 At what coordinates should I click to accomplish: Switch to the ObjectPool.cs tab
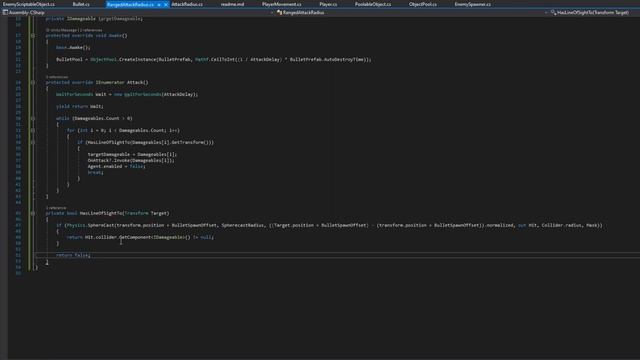[x=422, y=4]
